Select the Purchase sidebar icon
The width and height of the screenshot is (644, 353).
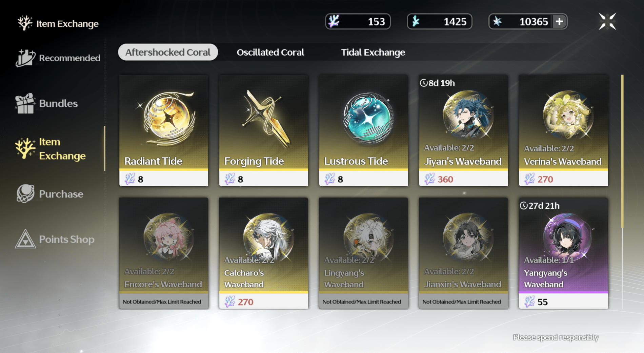coord(49,194)
